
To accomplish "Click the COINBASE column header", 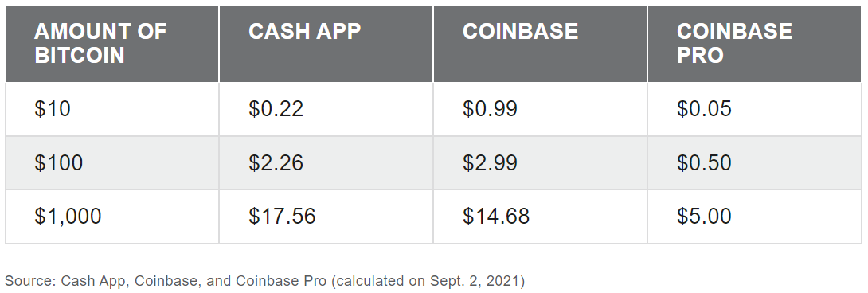I will (540, 44).
